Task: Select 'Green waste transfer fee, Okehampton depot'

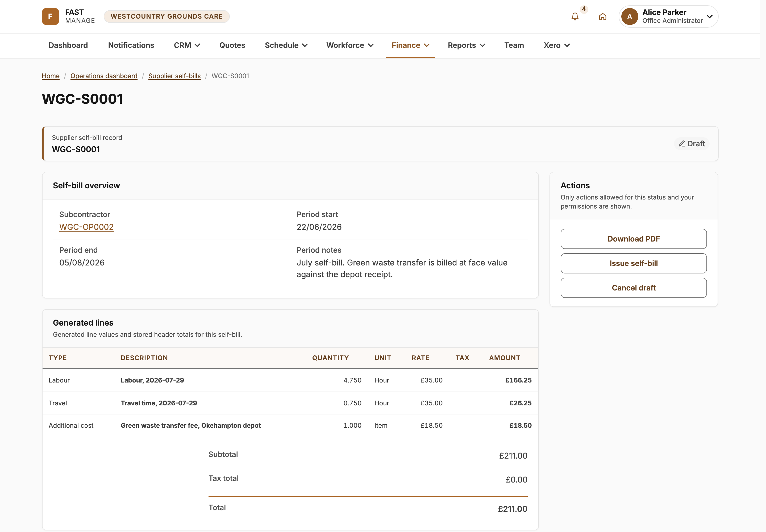Action: point(191,425)
